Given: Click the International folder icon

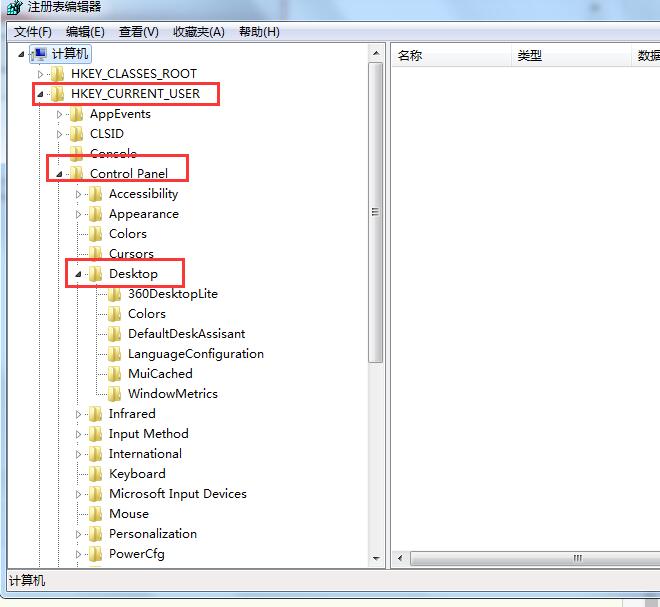Looking at the screenshot, I should coord(96,454).
